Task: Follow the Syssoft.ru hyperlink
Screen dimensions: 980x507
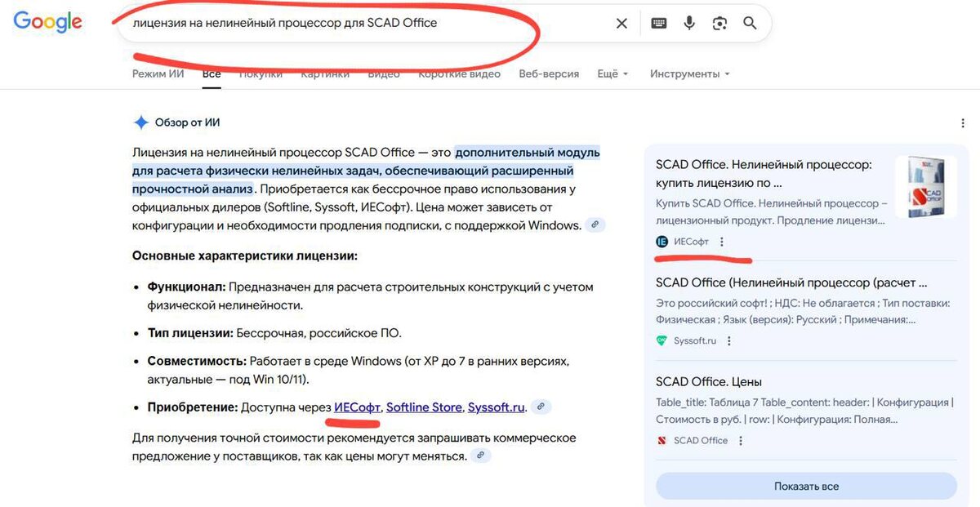Action: tap(496, 407)
